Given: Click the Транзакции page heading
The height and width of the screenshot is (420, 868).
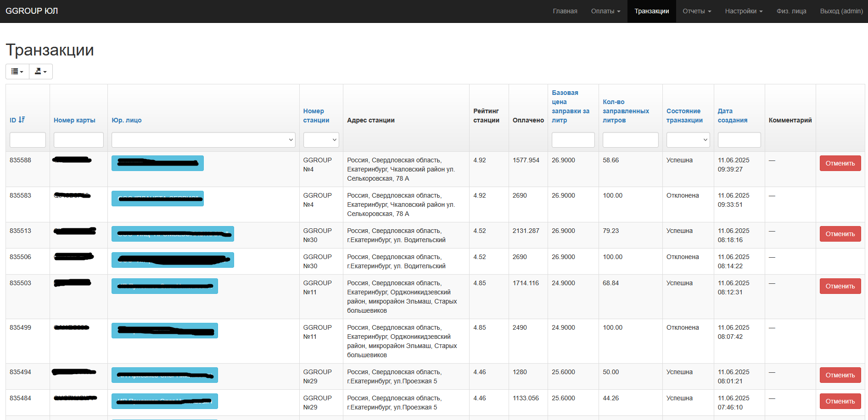Looking at the screenshot, I should [x=50, y=50].
